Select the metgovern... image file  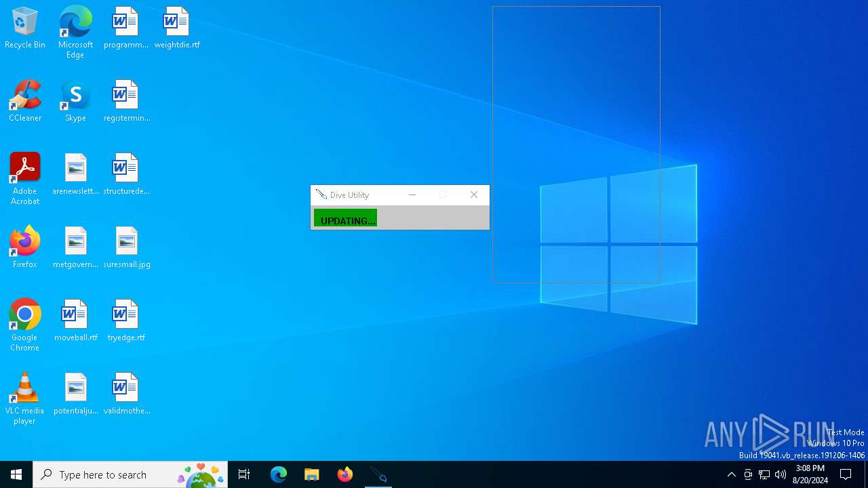(x=75, y=247)
